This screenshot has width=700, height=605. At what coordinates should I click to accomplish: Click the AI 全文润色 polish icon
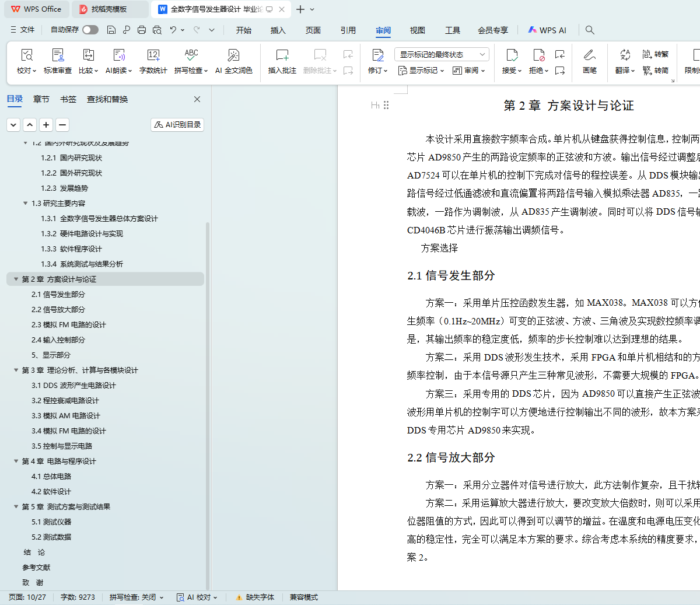[x=233, y=55]
